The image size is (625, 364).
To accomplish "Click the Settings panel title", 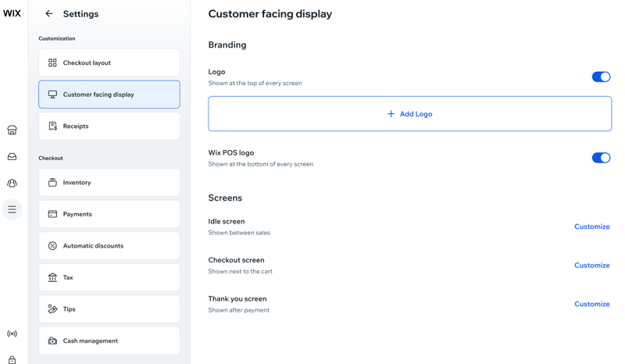I will [x=80, y=14].
